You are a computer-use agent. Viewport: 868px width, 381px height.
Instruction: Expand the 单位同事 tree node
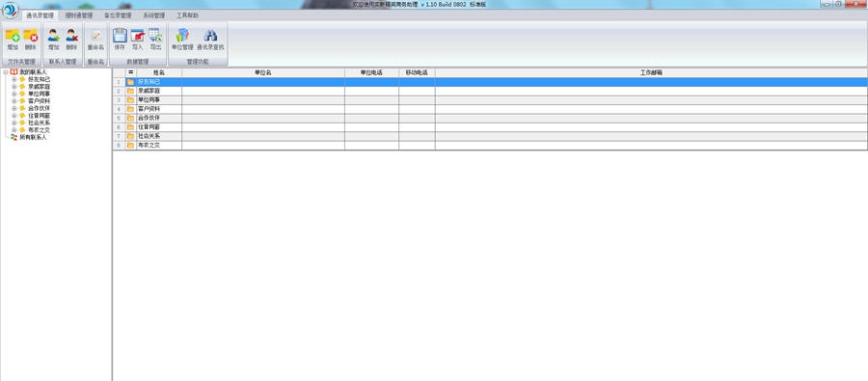click(x=14, y=94)
